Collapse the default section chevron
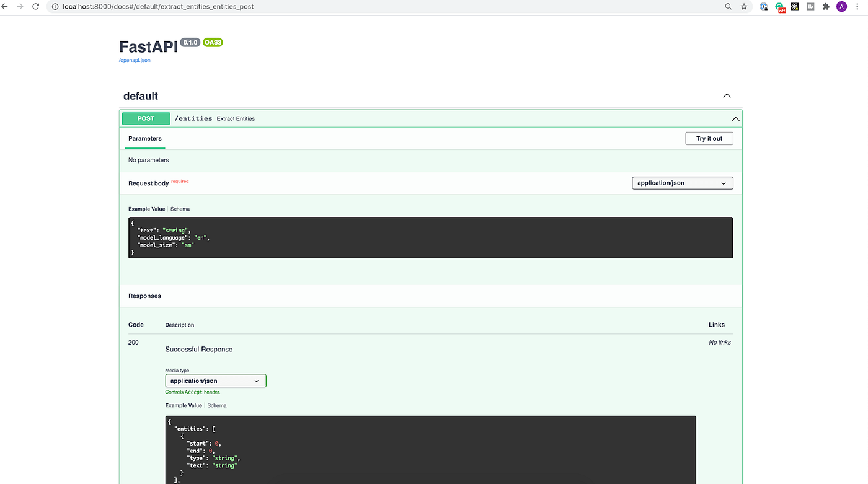Screen dimensions: 868x484 tap(727, 95)
